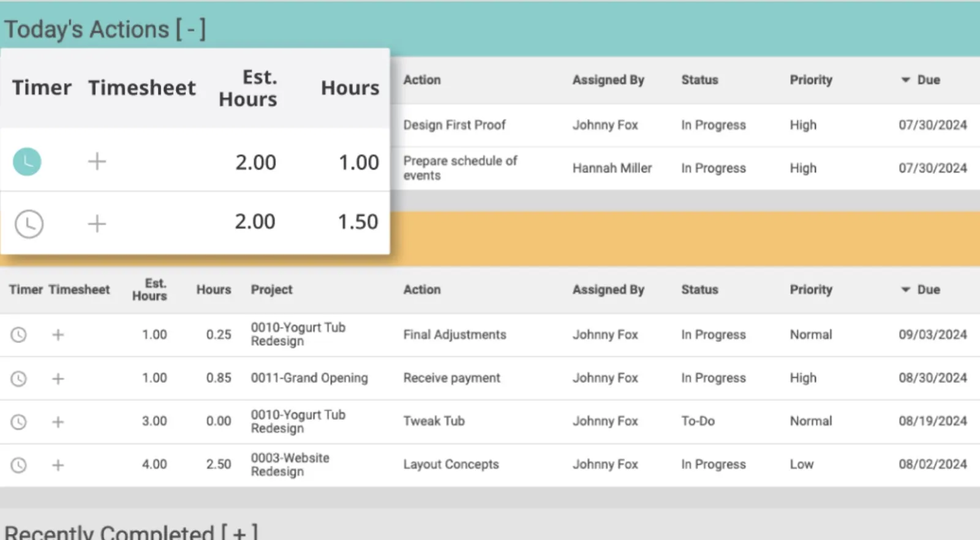The image size is (980, 540).
Task: Click 3.00 estimated hours on Tweak Tub row
Action: [154, 421]
